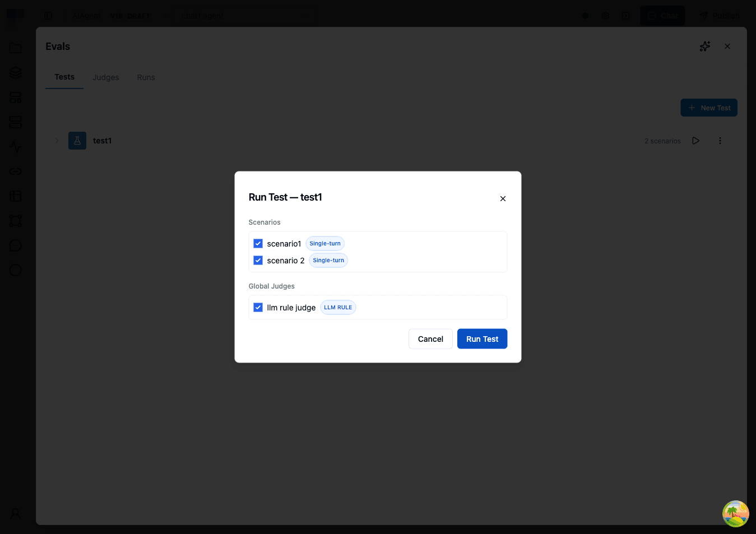The width and height of the screenshot is (756, 534).
Task: Toggle the left sidebar collapse control
Action: click(x=49, y=16)
